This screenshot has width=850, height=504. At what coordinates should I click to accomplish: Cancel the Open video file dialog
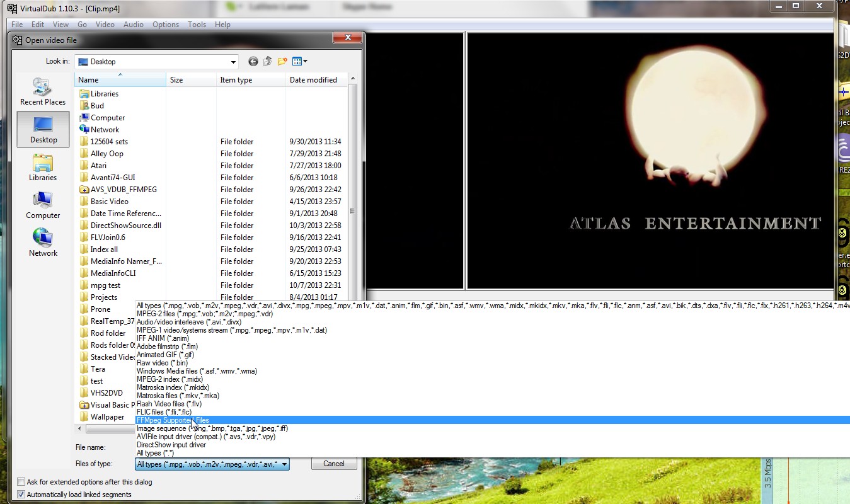click(x=334, y=464)
